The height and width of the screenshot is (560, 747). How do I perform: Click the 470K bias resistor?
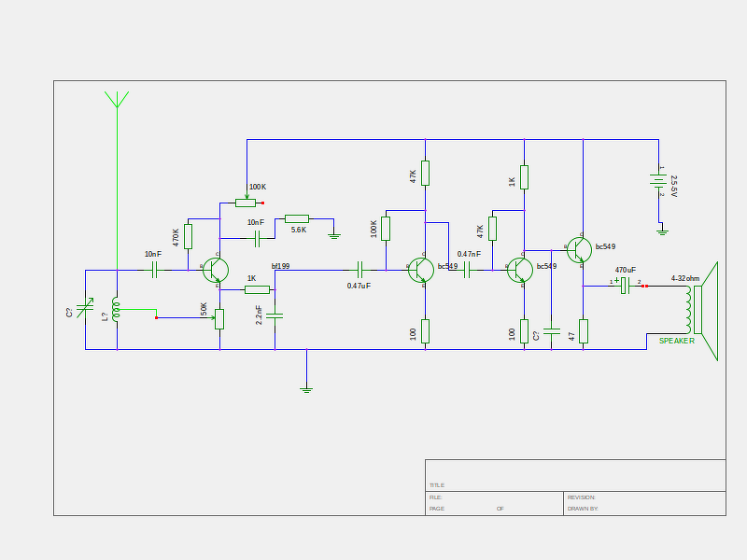point(189,236)
